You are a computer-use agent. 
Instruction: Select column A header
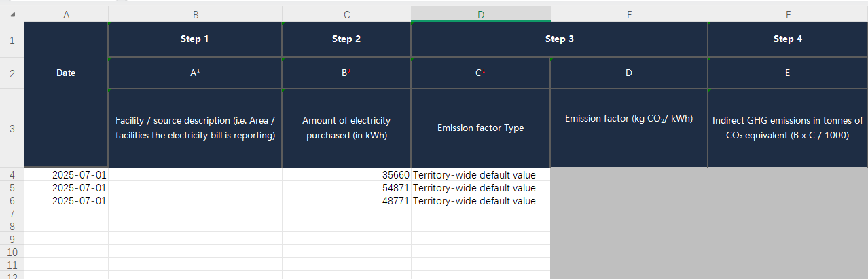(x=66, y=14)
